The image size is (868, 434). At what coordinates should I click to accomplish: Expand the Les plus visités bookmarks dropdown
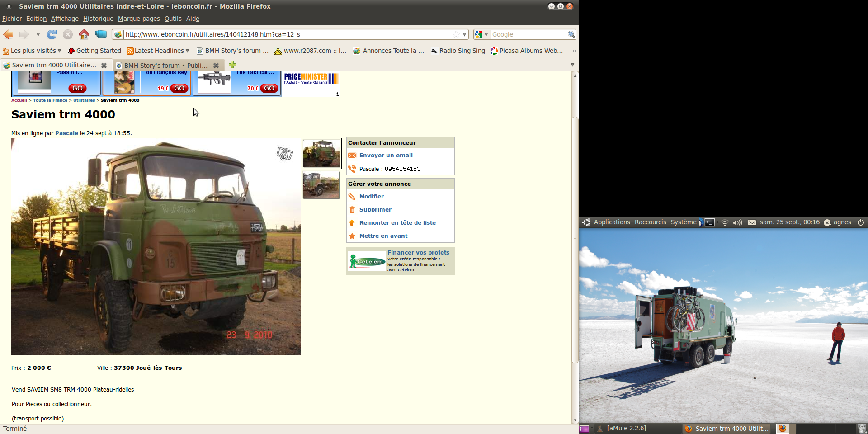(36, 51)
